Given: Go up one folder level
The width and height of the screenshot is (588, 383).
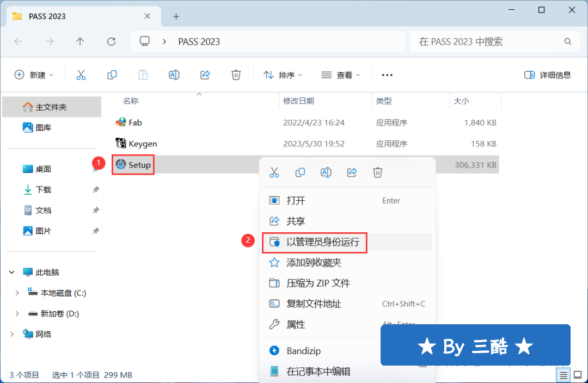Looking at the screenshot, I should point(80,41).
